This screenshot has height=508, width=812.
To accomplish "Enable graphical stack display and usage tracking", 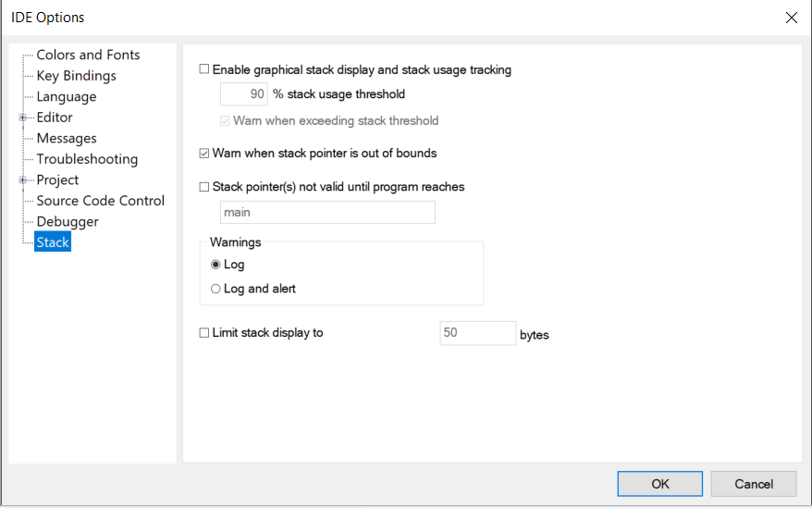I will pyautogui.click(x=205, y=69).
